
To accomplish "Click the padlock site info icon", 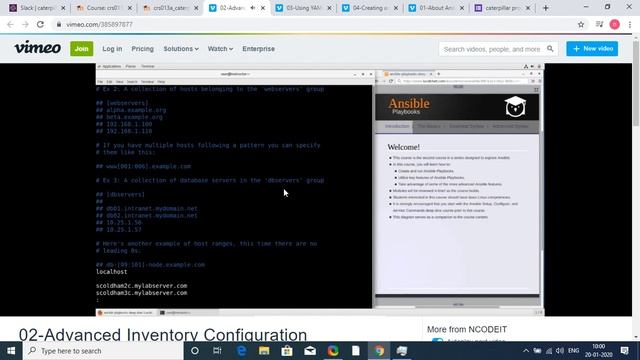I will 59,24.
